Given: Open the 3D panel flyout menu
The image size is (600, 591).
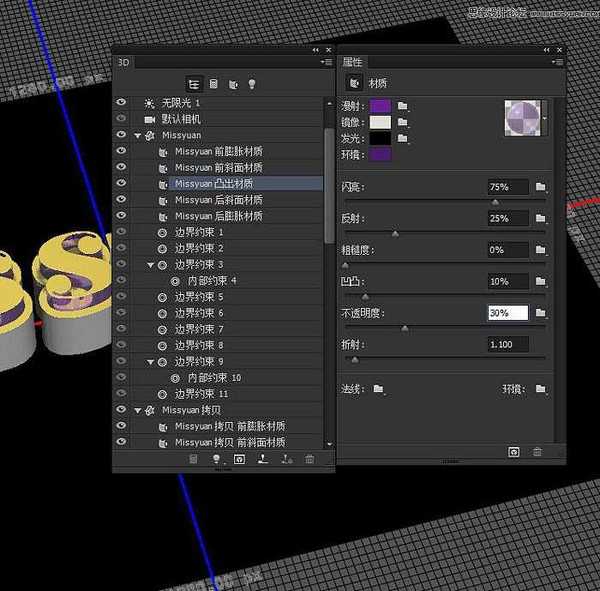Looking at the screenshot, I should (x=326, y=62).
